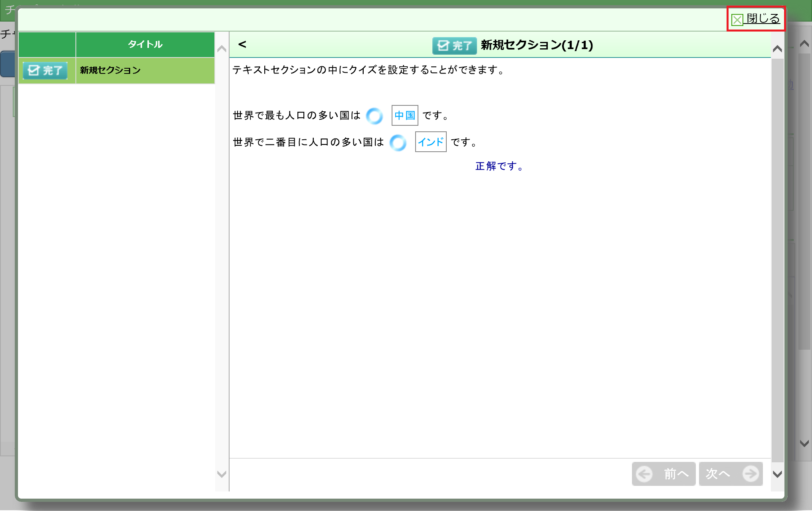Click the 完了 badge in section list
Screen dimensions: 812x511
tap(45, 71)
